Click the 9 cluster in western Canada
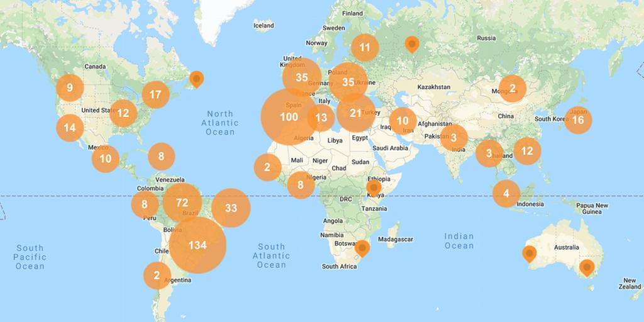 (70, 87)
